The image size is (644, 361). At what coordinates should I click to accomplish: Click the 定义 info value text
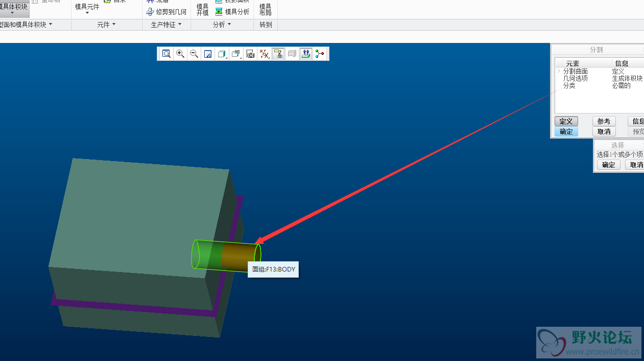click(x=618, y=72)
